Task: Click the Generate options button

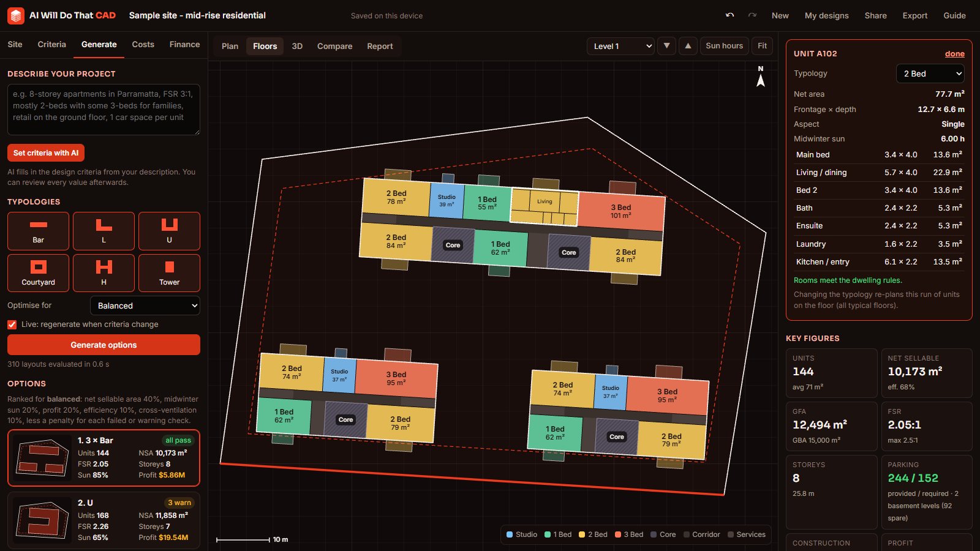Action: 104,345
